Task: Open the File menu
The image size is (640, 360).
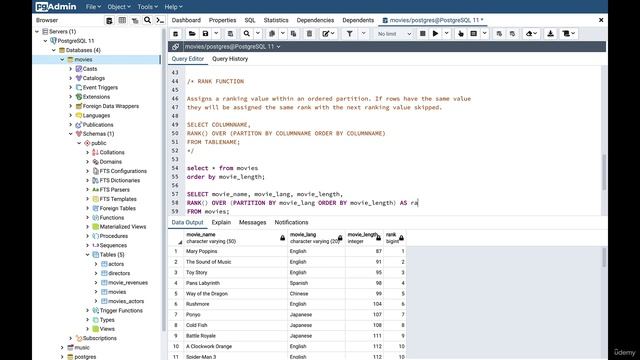Action: pyautogui.click(x=93, y=7)
